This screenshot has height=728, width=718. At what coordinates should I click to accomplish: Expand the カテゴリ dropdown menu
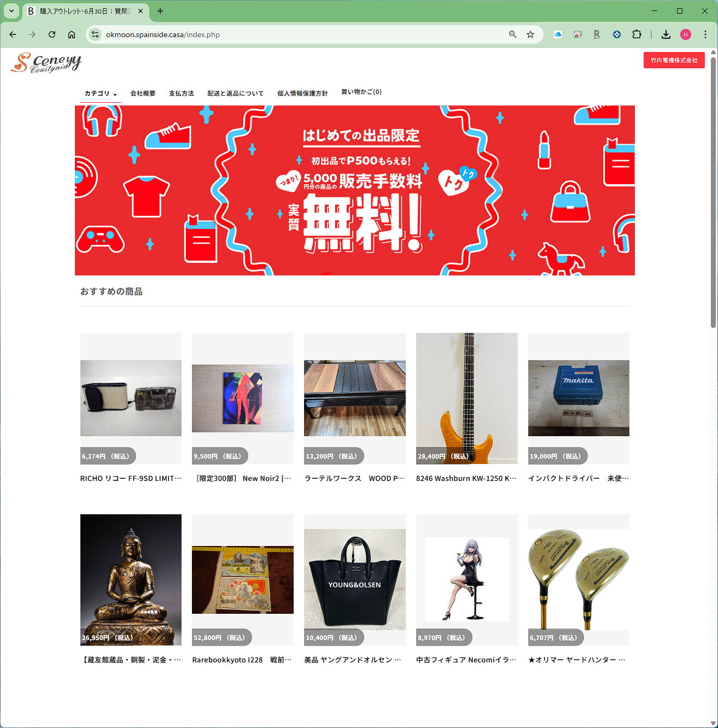[101, 93]
